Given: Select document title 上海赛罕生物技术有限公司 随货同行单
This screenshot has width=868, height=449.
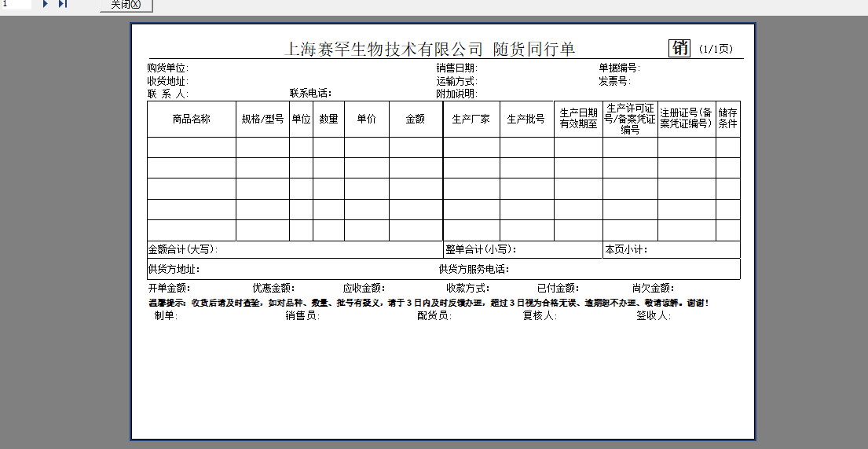Looking at the screenshot, I should coord(430,49).
